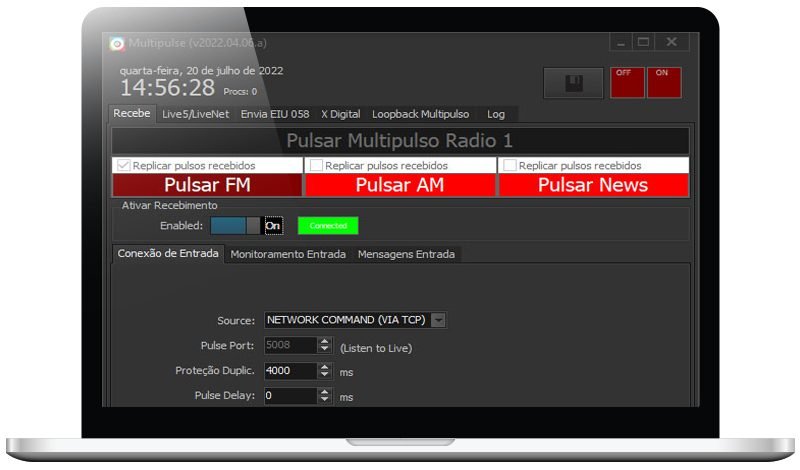Open the Recebe tab
Screen dimensions: 800x470
pyautogui.click(x=132, y=113)
